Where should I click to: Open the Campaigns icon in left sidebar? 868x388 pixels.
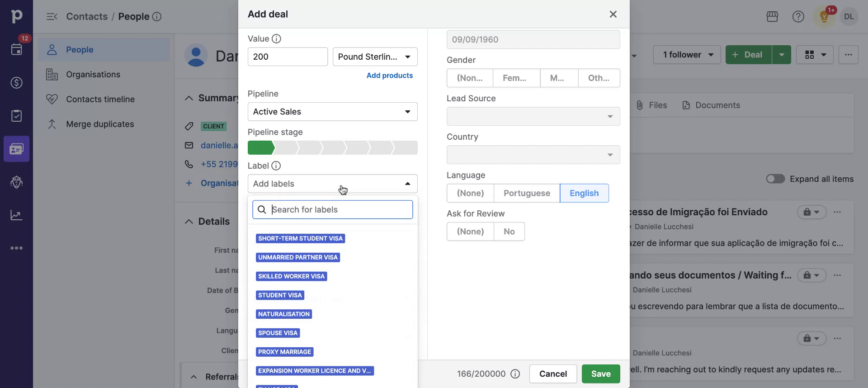[16, 182]
